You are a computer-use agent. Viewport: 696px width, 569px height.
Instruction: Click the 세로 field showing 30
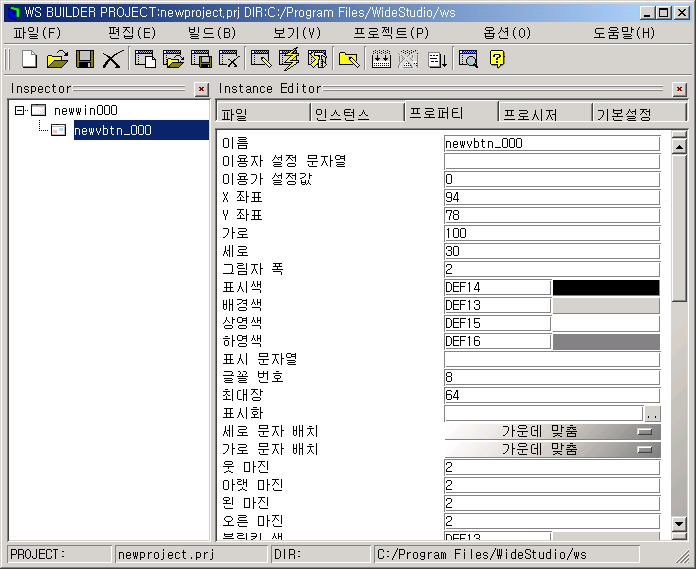pyautogui.click(x=552, y=251)
